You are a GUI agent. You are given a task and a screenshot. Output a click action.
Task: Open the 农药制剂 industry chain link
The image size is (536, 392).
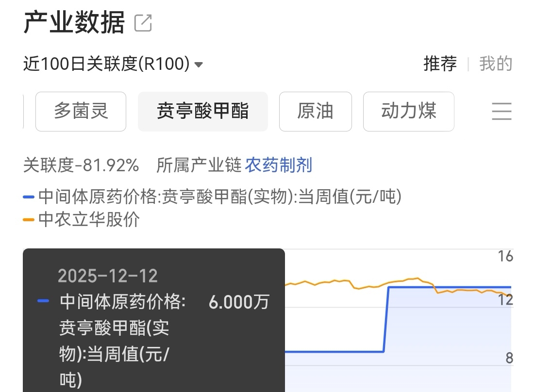click(279, 165)
